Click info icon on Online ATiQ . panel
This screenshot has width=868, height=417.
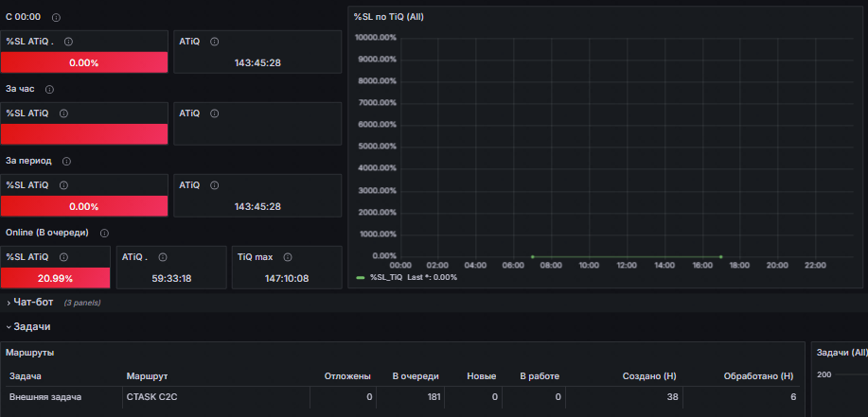163,257
